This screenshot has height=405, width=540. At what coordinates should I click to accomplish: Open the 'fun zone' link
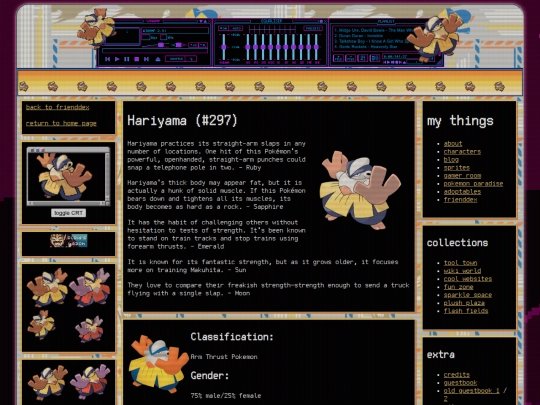coord(458,287)
